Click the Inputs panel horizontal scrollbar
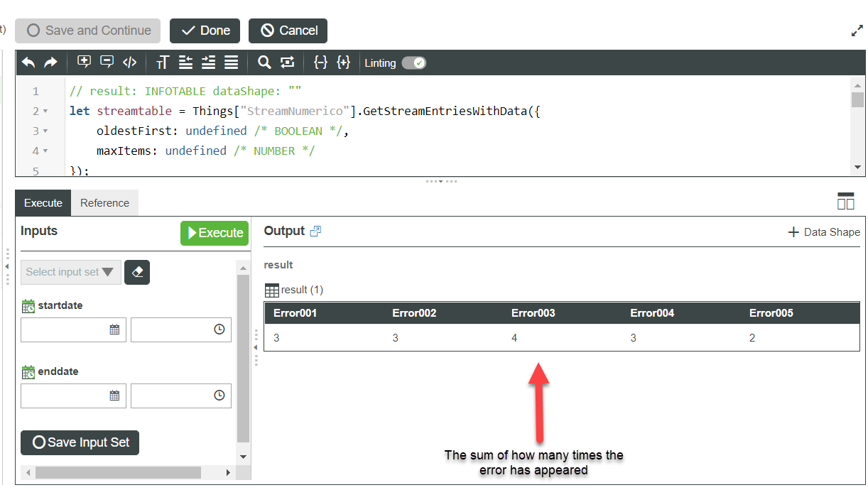 pyautogui.click(x=118, y=472)
